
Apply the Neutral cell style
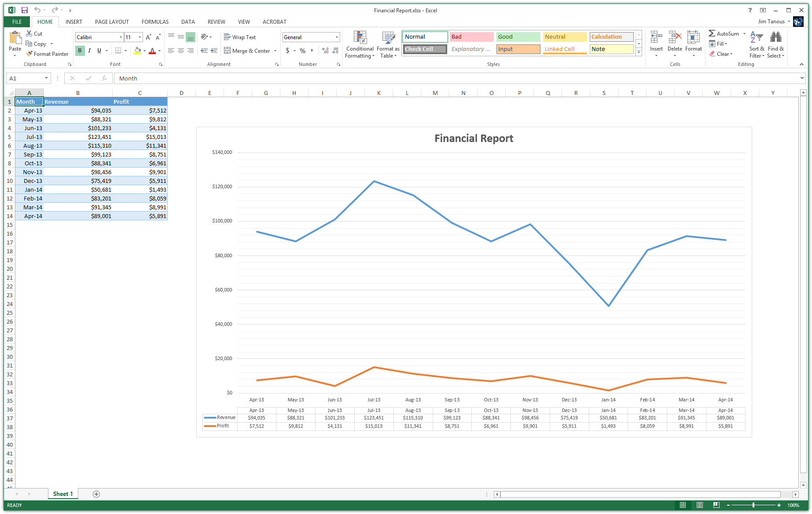[x=565, y=37]
